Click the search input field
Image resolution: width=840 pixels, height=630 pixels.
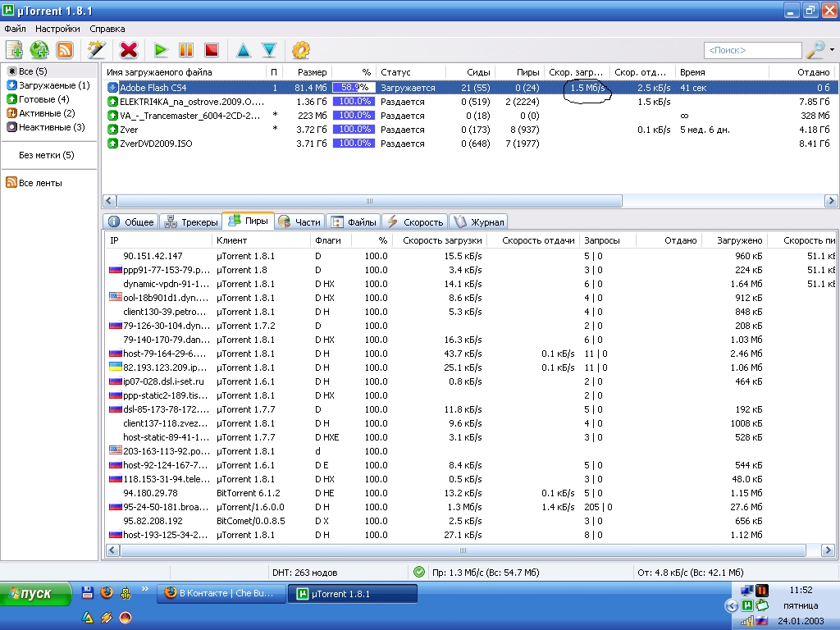pos(751,50)
